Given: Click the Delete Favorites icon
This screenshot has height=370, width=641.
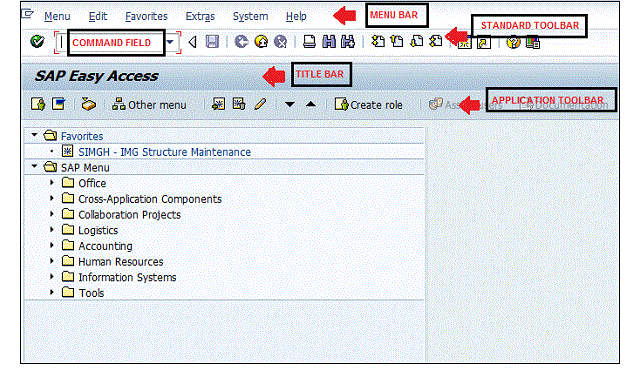Looking at the screenshot, I should click(x=239, y=104).
